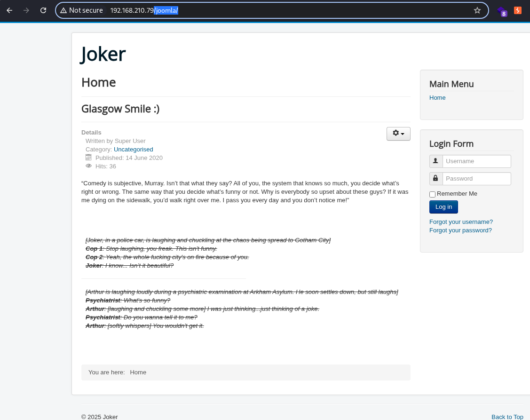The height and width of the screenshot is (420, 530).
Task: Focus the Username input field
Action: [x=476, y=161]
